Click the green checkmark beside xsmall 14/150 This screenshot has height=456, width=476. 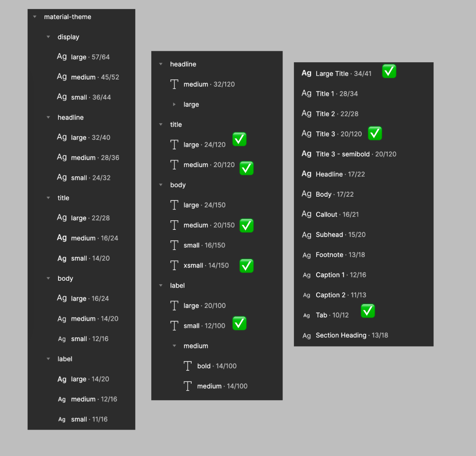pos(247,266)
